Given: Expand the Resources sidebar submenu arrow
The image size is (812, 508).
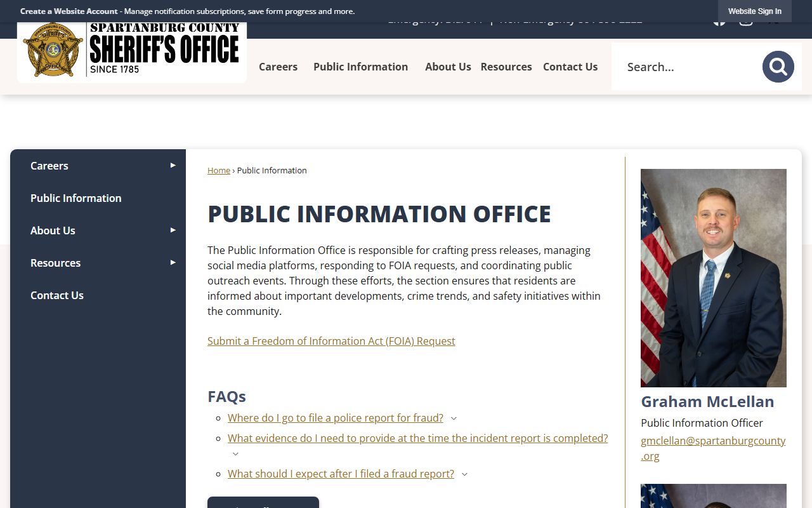Looking at the screenshot, I should 173,262.
